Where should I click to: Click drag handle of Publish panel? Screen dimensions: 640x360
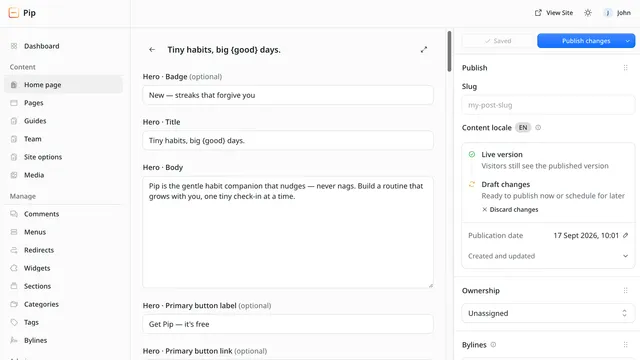(x=625, y=68)
